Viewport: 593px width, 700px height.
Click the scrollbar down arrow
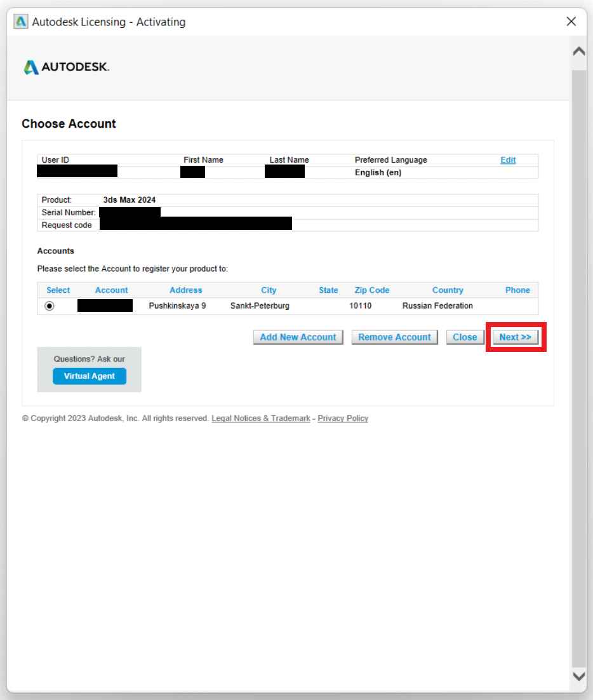click(579, 676)
